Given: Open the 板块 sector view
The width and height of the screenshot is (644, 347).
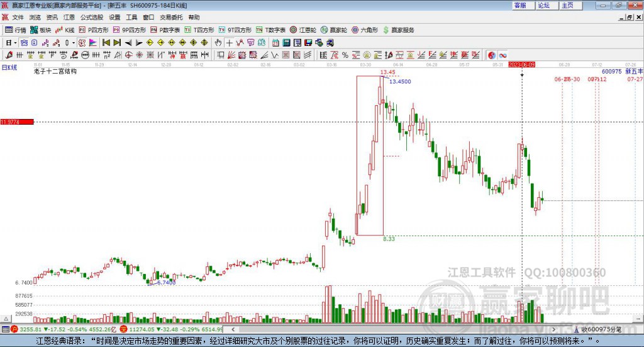Looking at the screenshot, I should 41,30.
